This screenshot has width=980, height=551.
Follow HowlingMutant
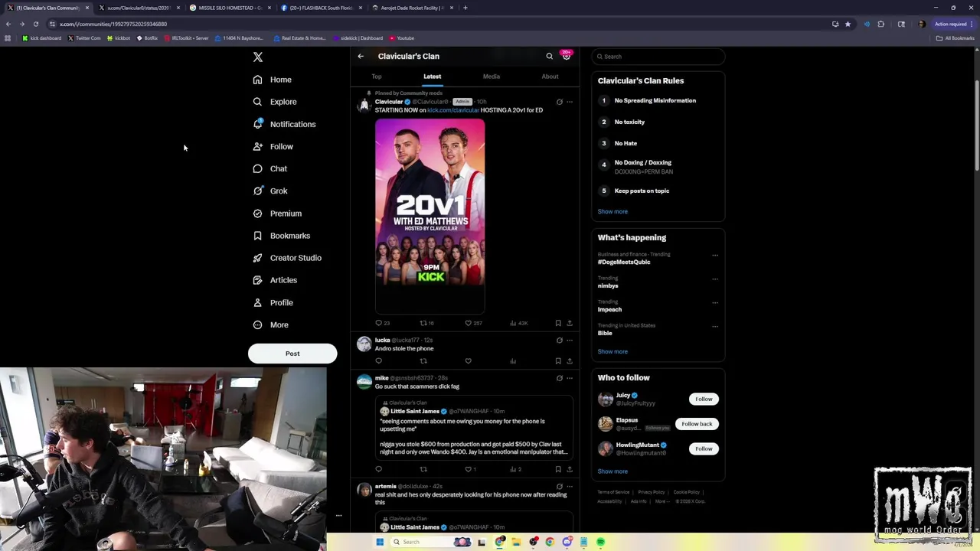[x=704, y=448]
